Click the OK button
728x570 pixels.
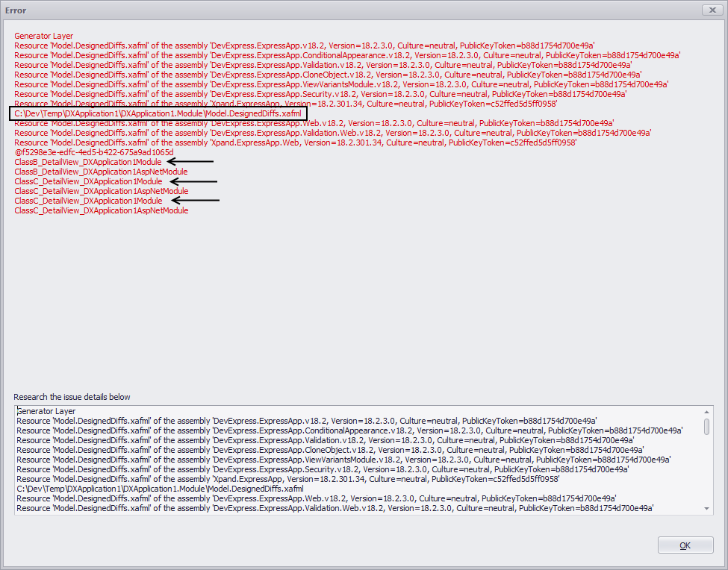[685, 545]
